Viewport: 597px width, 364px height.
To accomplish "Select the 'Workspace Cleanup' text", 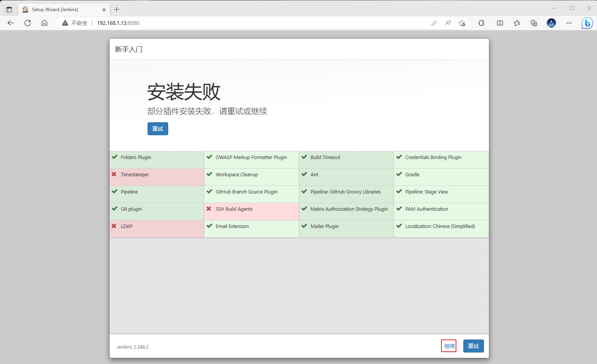I will [x=237, y=175].
